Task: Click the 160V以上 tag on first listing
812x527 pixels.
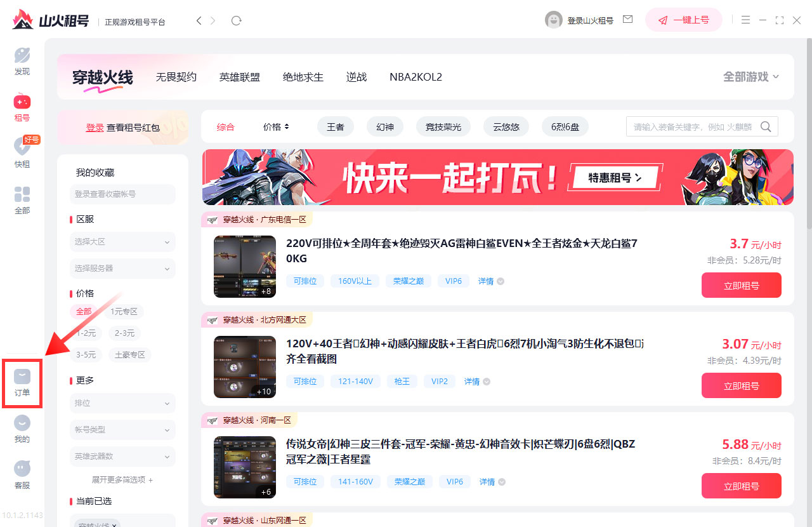Action: pos(355,281)
